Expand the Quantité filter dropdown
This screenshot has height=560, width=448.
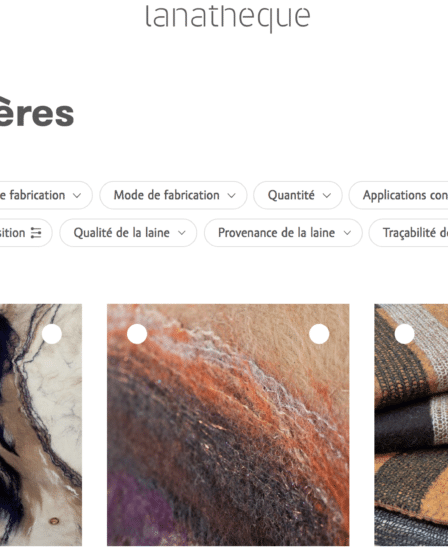click(x=298, y=195)
